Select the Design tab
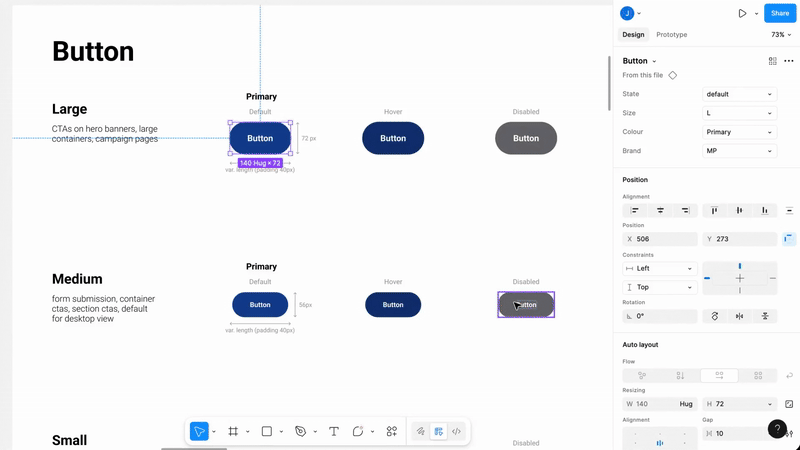800x450 pixels. 633,34
